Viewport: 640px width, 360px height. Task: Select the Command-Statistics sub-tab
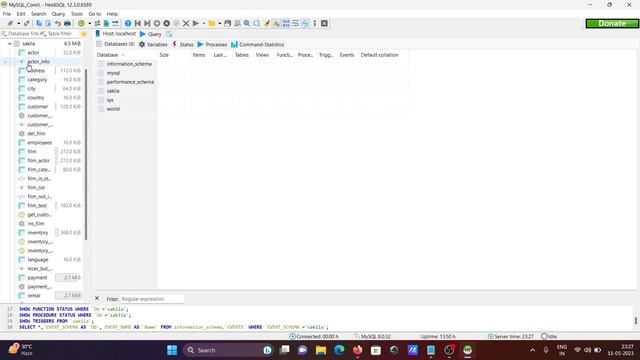[x=258, y=44]
